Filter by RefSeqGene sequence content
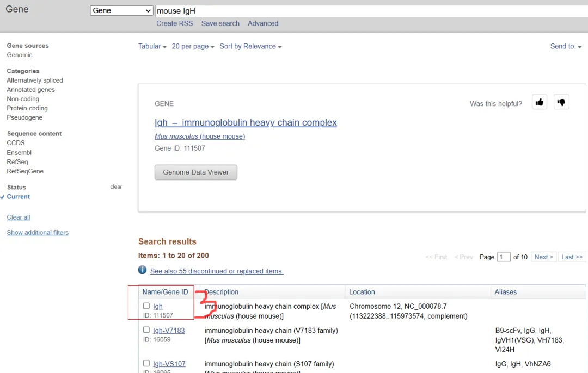Viewport: 588px width, 373px height. tap(25, 171)
